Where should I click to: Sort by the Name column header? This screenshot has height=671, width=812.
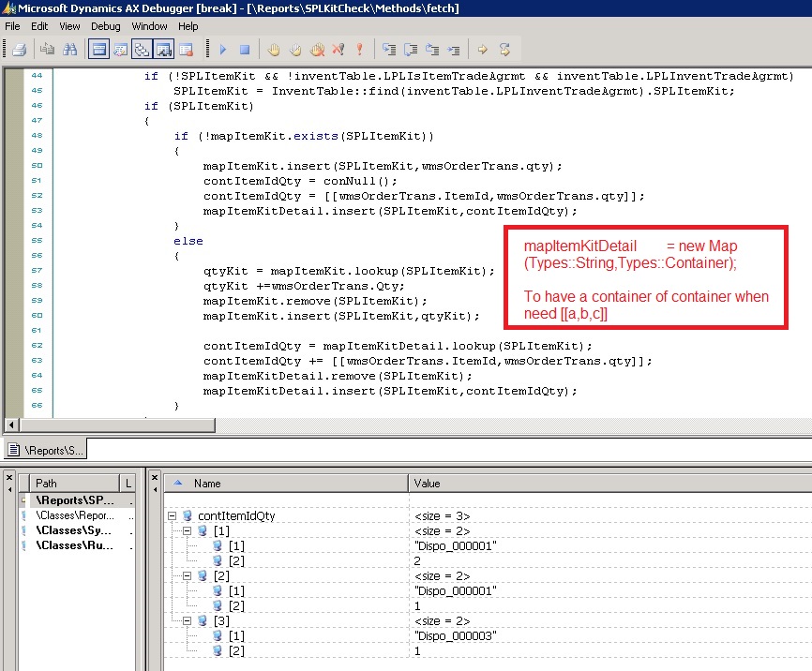pyautogui.click(x=286, y=483)
